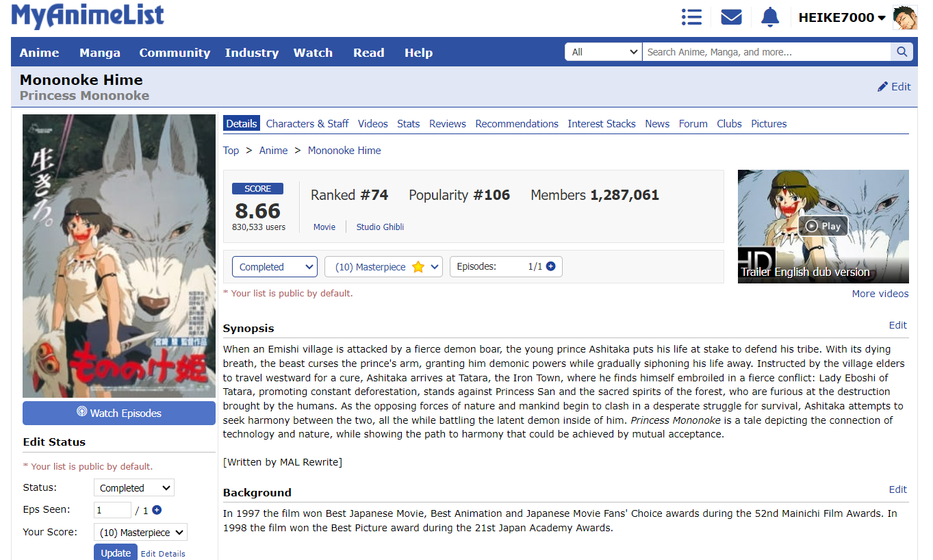Switch to the Clubs tab

[730, 124]
